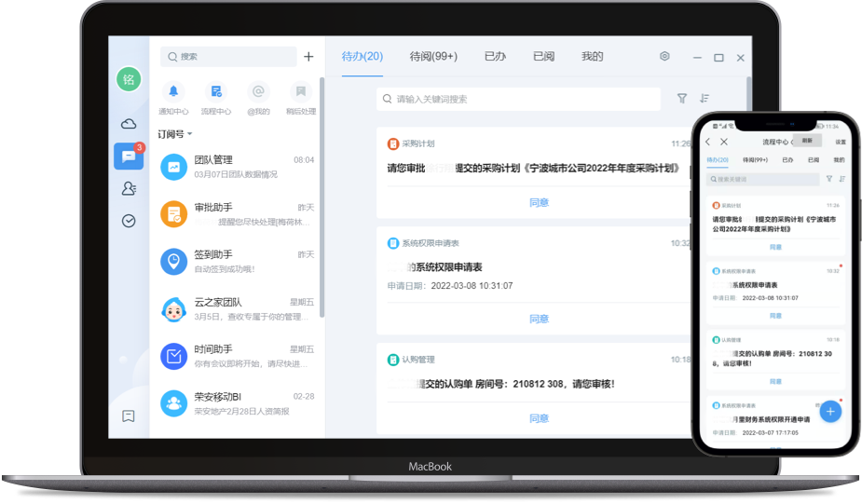
Task: Click the green 认购管理 card icon on desktop
Action: point(393,360)
